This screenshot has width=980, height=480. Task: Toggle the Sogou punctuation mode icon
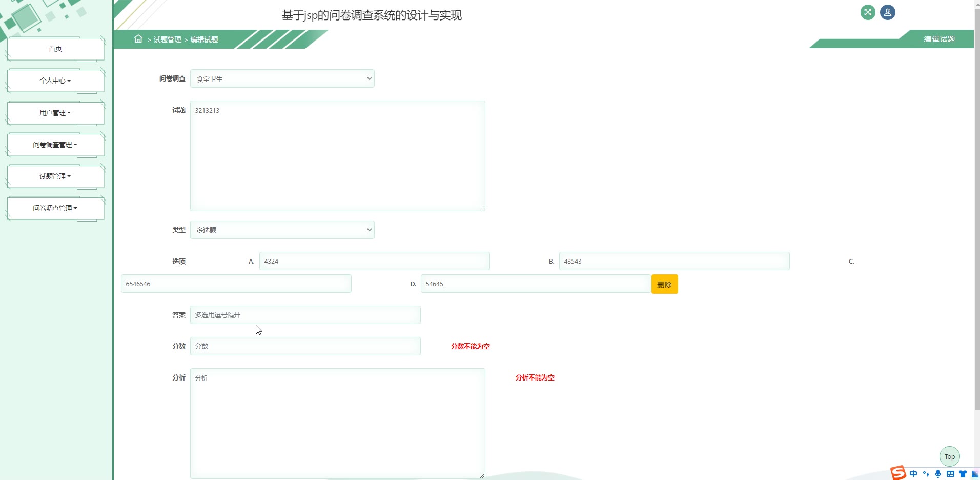[x=926, y=474]
